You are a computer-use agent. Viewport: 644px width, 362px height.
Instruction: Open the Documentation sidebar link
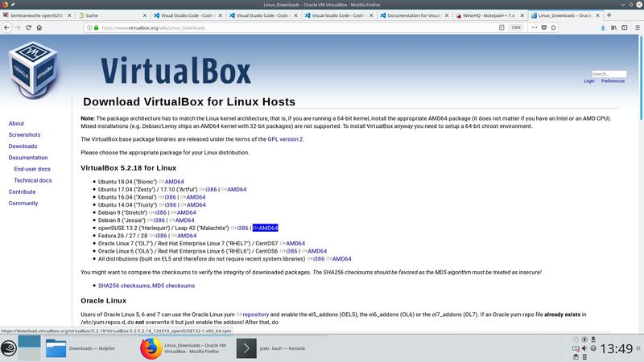[28, 158]
